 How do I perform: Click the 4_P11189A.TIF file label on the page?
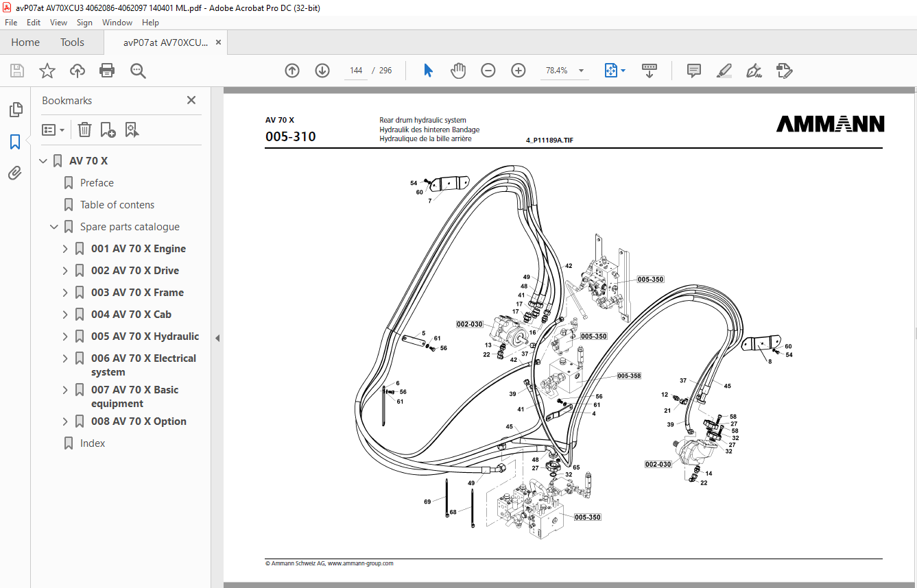(549, 140)
